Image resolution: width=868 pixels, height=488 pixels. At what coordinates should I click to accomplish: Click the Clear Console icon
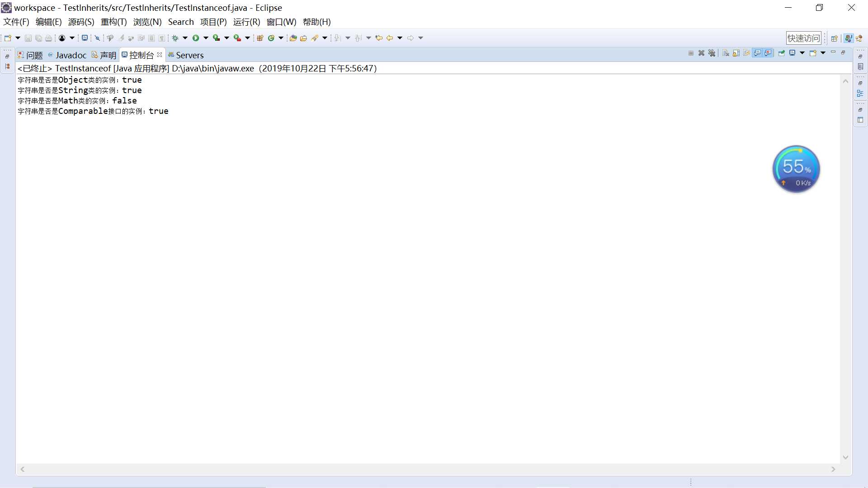[x=726, y=53]
